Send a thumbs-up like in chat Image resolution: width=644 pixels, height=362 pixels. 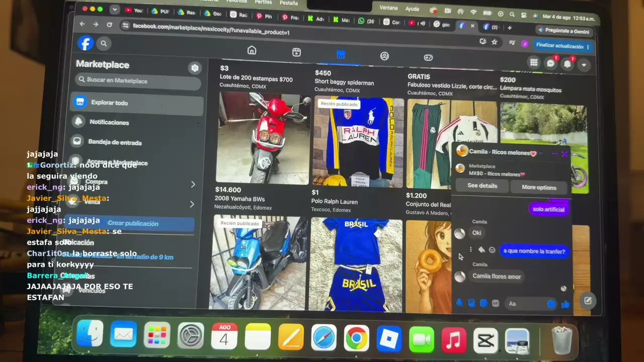click(566, 304)
